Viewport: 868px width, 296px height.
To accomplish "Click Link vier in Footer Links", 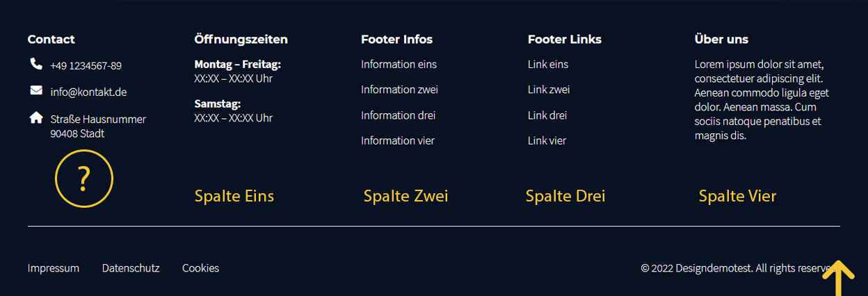I will (x=547, y=141).
